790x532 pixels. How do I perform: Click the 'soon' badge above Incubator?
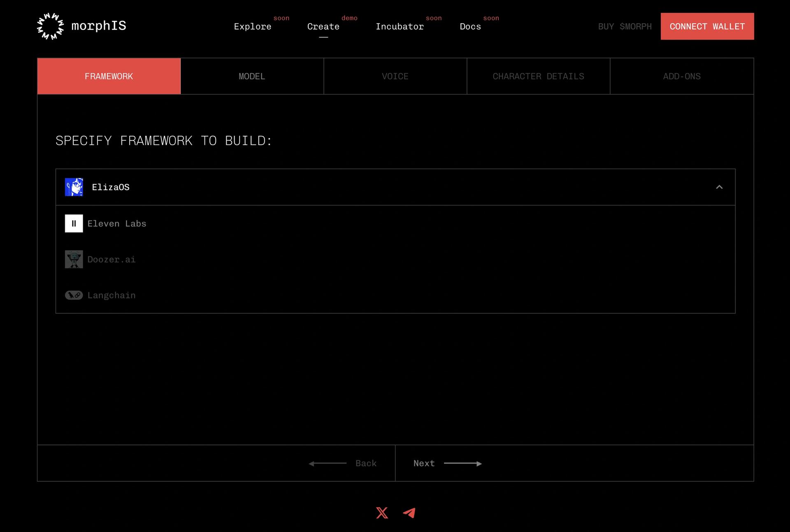click(434, 18)
